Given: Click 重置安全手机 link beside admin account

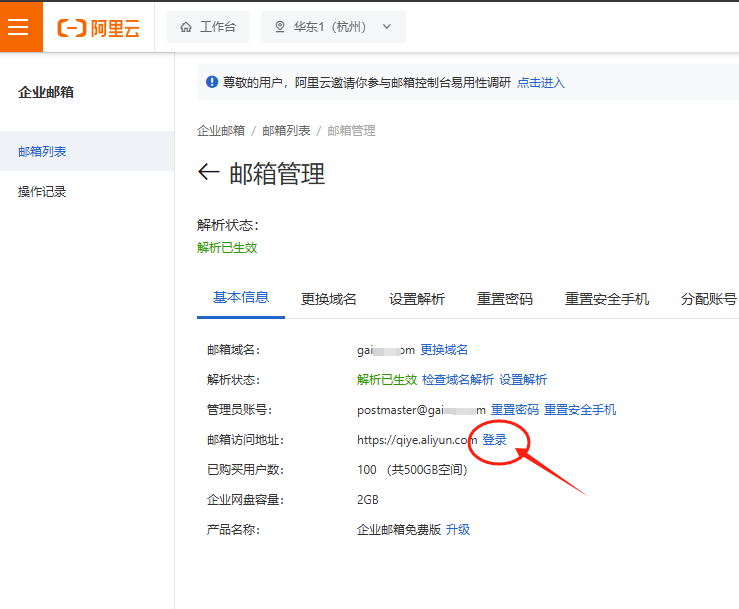Looking at the screenshot, I should 580,410.
